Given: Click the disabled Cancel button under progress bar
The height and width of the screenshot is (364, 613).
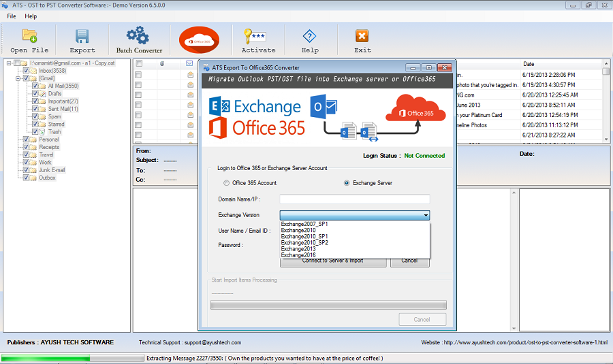Looking at the screenshot, I should pos(422,320).
